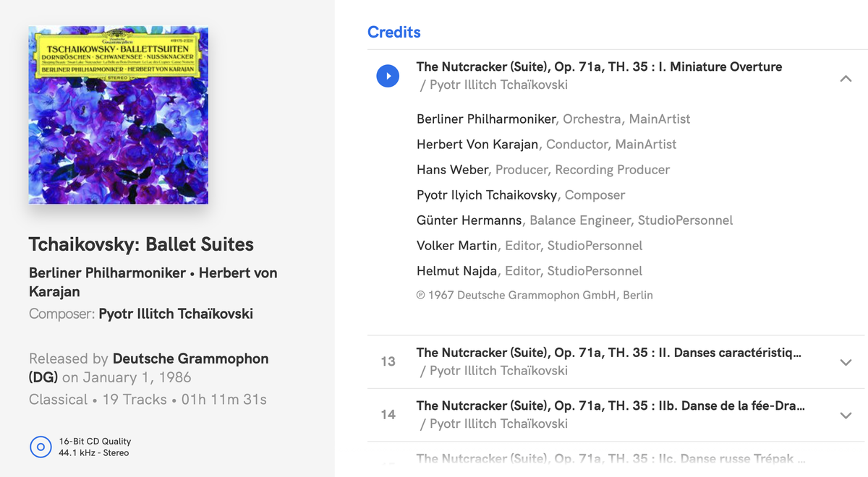Open the Tchaikovsky Ballet Suites album cover

pos(118,116)
